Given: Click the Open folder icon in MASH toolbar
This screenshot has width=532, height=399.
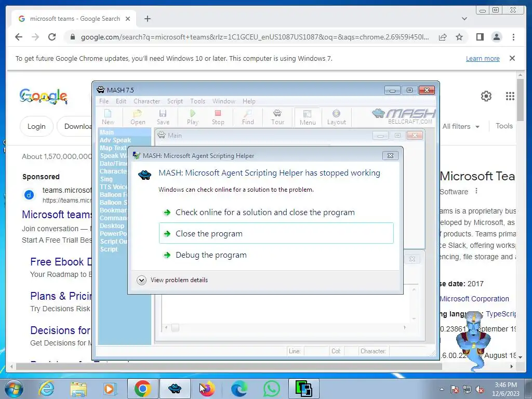Looking at the screenshot, I should click(x=138, y=117).
